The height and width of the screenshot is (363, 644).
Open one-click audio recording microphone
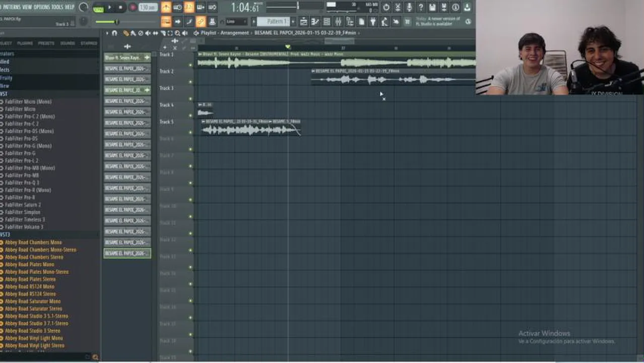409,7
